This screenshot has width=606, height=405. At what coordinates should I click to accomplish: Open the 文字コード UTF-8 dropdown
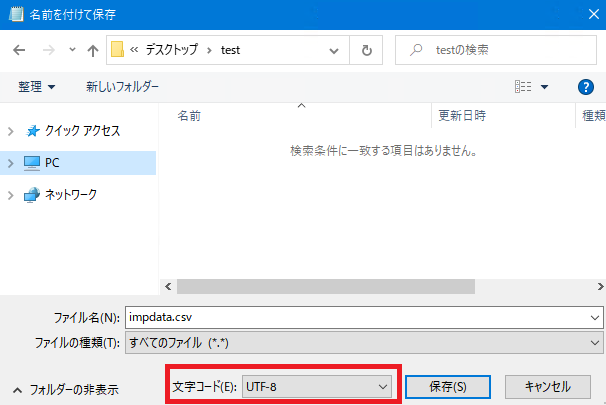point(317,386)
